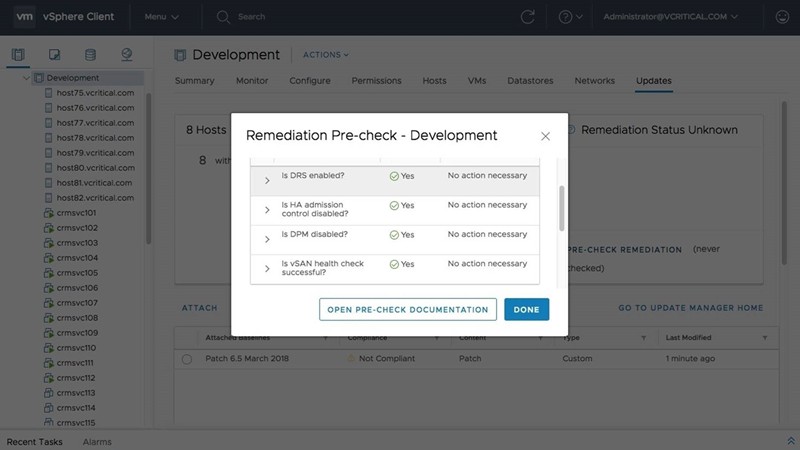Expand the Is DRS enabled row
The height and width of the screenshot is (450, 800).
[x=267, y=181]
